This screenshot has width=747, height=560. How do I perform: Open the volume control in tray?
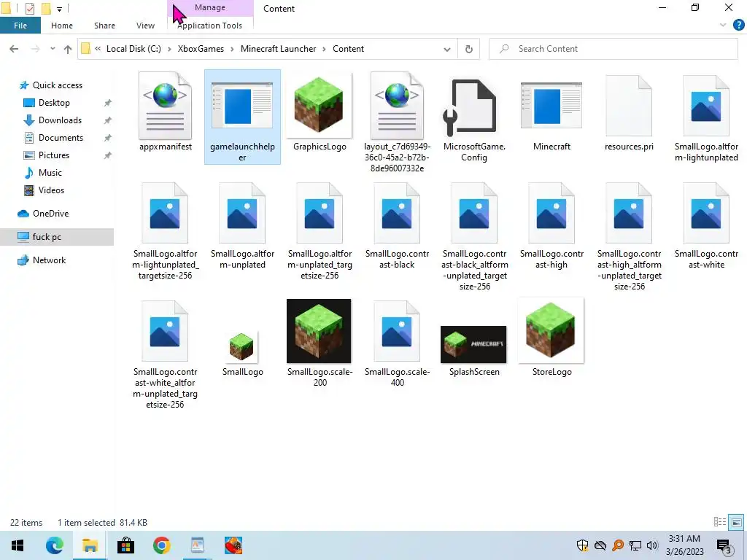pyautogui.click(x=653, y=545)
